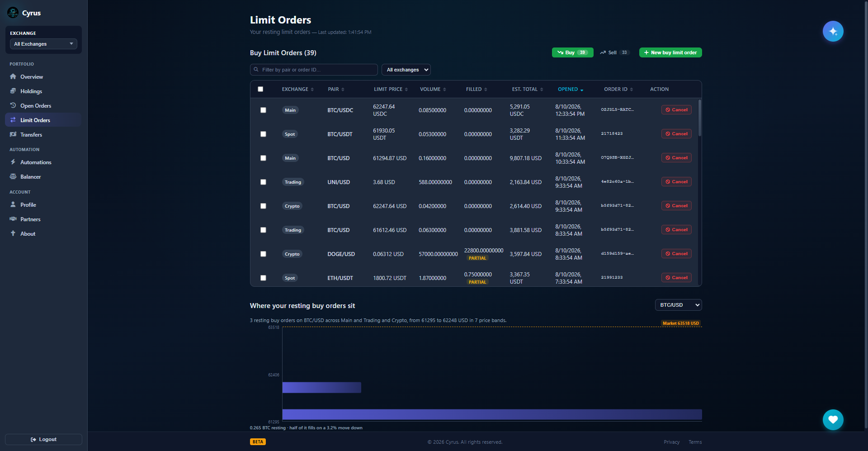Sort by Exchange column arrows
The height and width of the screenshot is (451, 868).
click(x=312, y=90)
